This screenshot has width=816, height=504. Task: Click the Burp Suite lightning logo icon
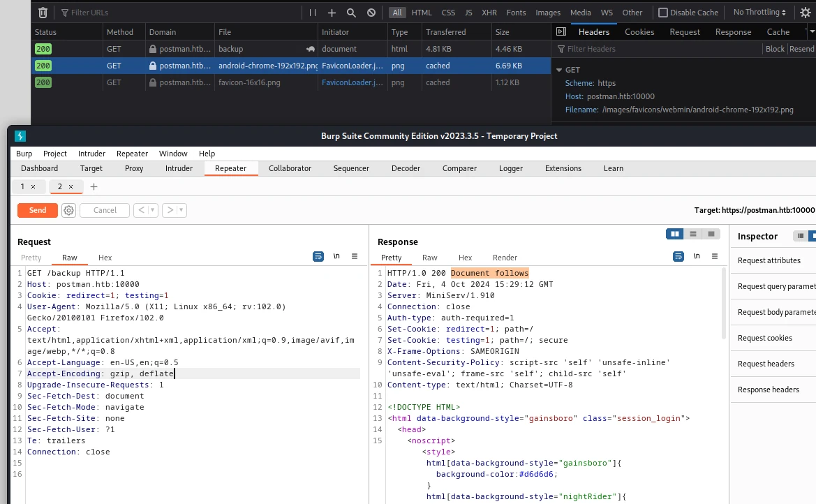tap(20, 136)
